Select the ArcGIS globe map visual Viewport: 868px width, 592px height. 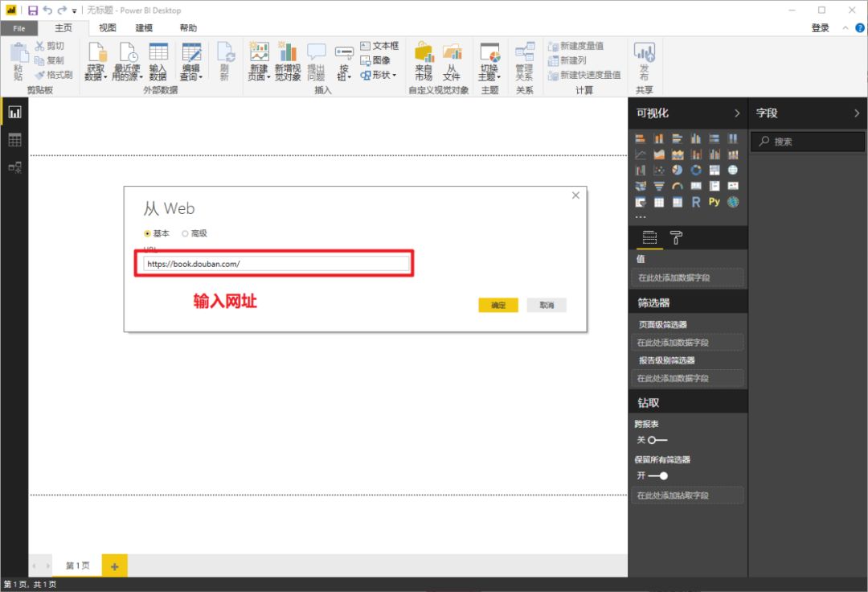[x=733, y=202]
